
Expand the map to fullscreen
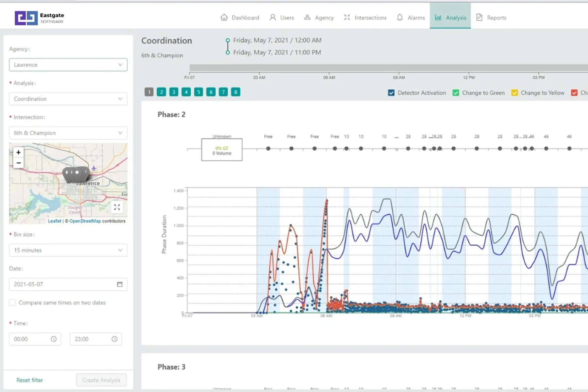click(117, 207)
